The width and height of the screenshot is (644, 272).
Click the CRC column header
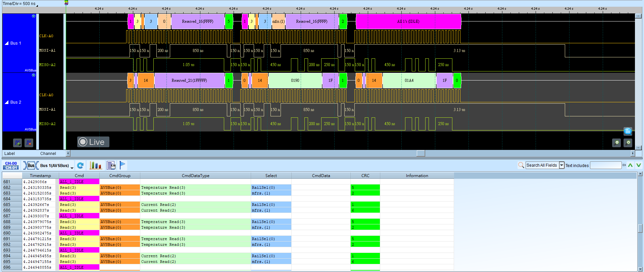coord(365,176)
